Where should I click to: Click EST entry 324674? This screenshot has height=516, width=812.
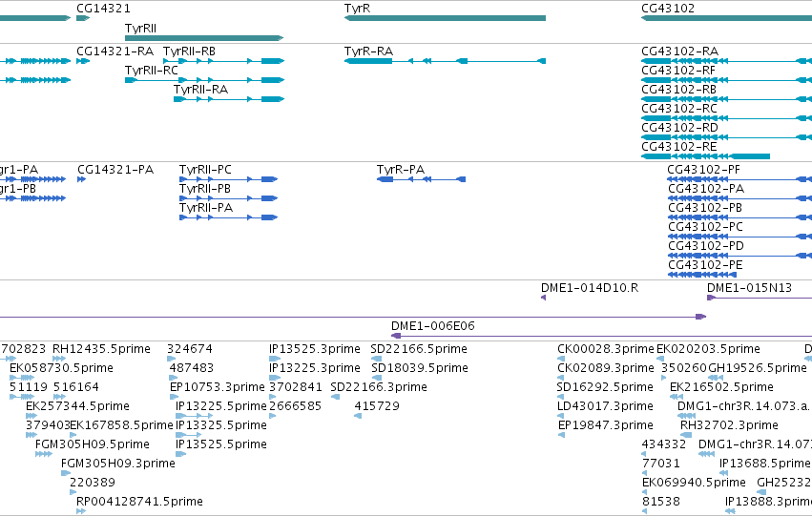tap(190, 349)
